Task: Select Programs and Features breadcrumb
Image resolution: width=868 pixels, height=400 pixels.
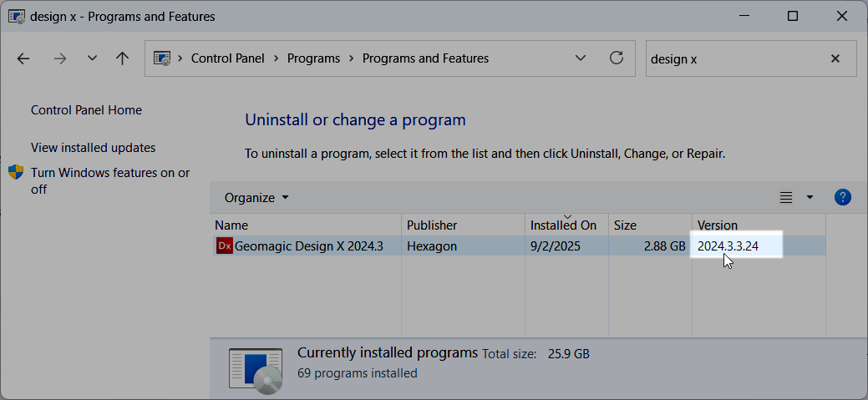Action: pyautogui.click(x=425, y=58)
